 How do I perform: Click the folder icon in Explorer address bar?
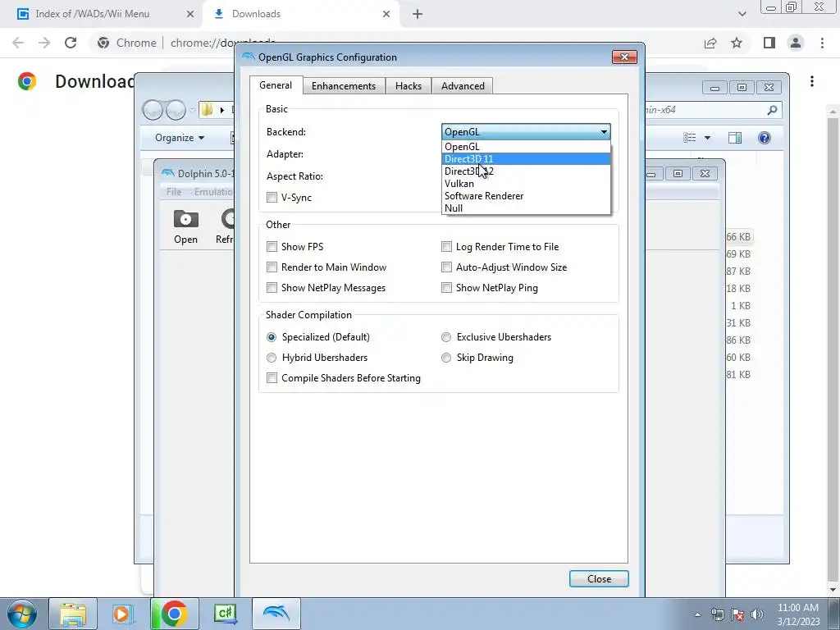pyautogui.click(x=207, y=110)
